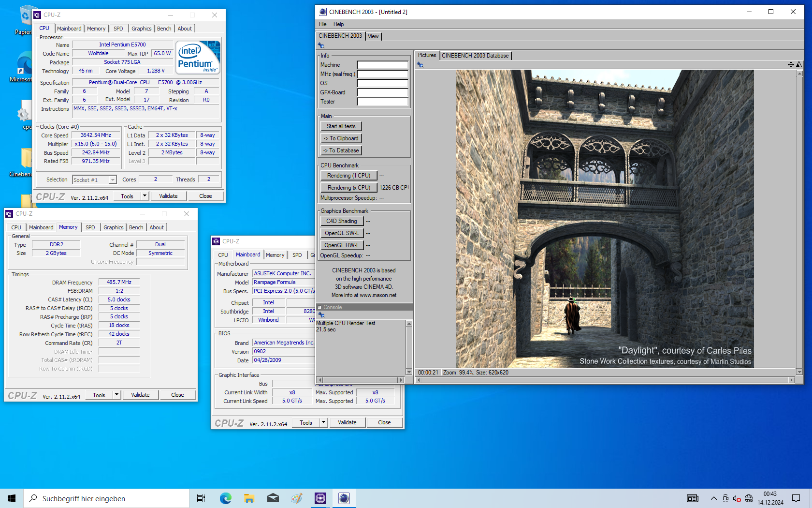Screen dimensions: 812x508
Task: Switch to CINEBENCH via its taskbar icon
Action: pyautogui.click(x=344, y=498)
